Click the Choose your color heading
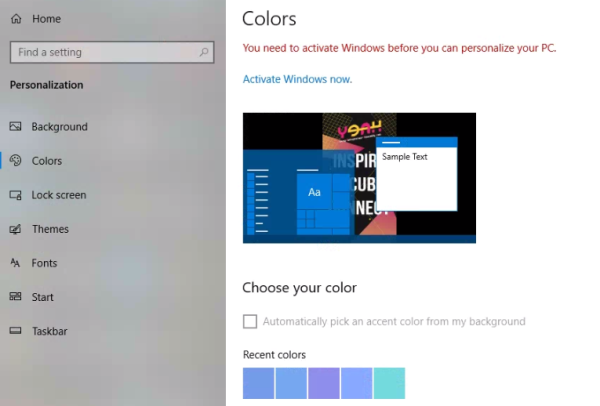 click(299, 288)
